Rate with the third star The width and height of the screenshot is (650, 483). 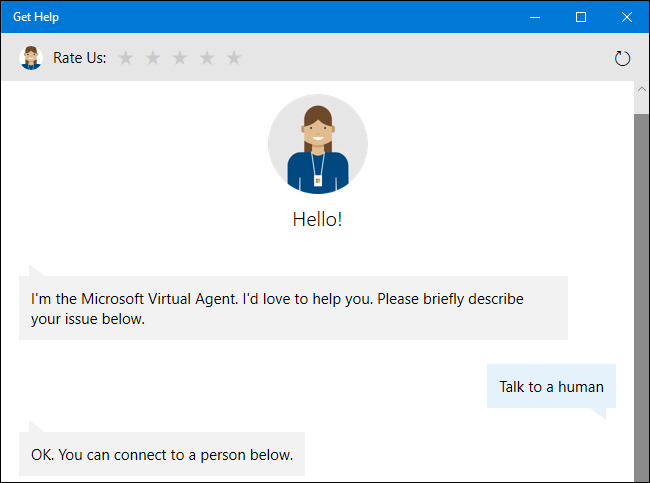(x=180, y=58)
